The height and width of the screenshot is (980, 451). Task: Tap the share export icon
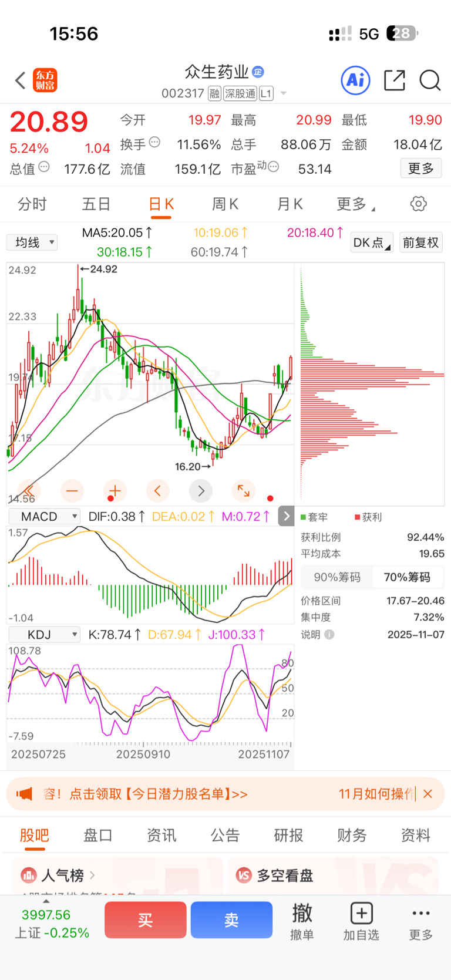point(395,80)
